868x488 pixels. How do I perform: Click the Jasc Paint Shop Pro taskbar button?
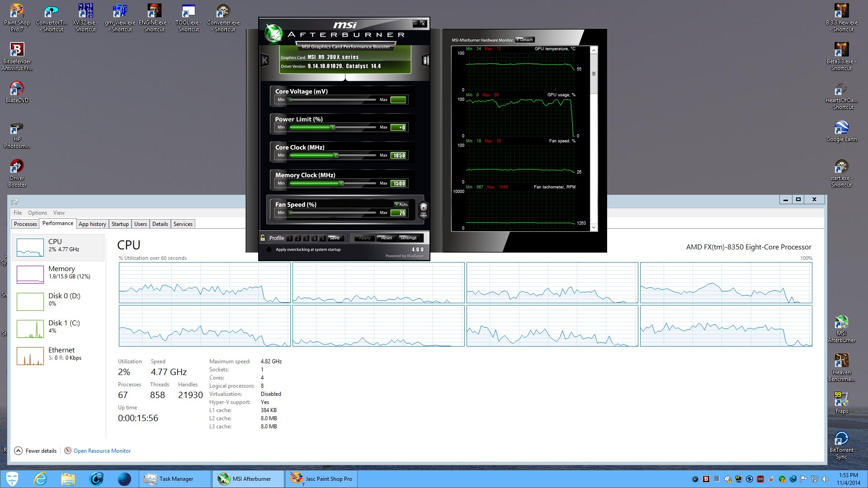coord(321,479)
